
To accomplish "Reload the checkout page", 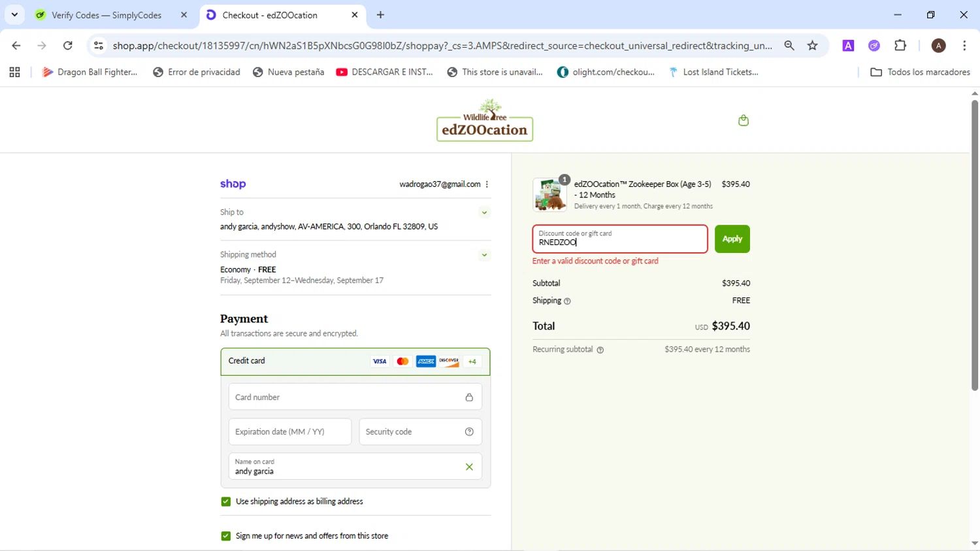I will [x=67, y=45].
